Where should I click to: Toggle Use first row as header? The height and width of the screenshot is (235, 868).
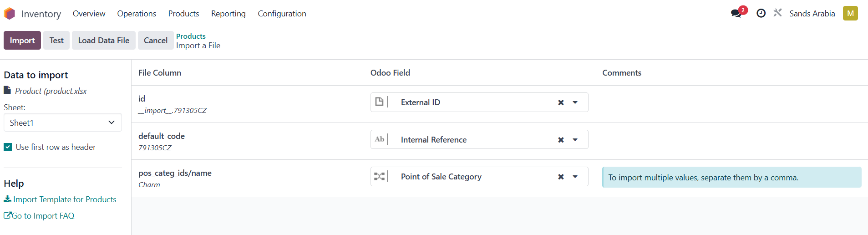pyautogui.click(x=8, y=147)
